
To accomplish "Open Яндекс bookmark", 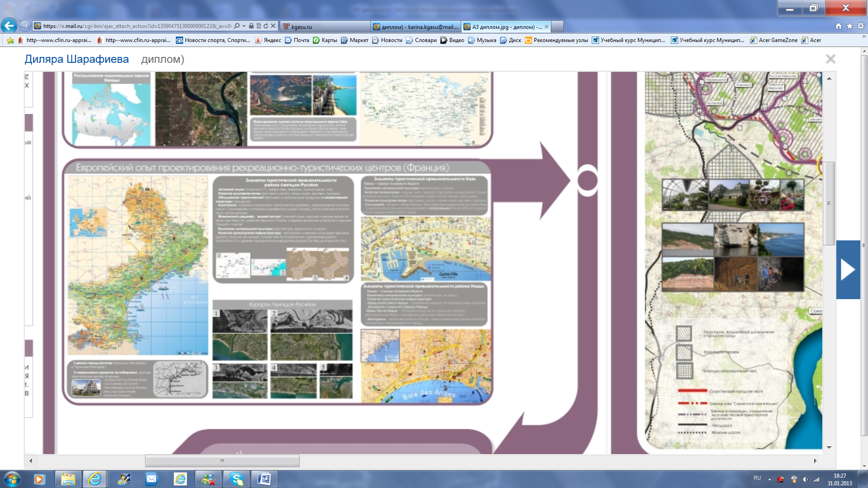I will tap(268, 40).
